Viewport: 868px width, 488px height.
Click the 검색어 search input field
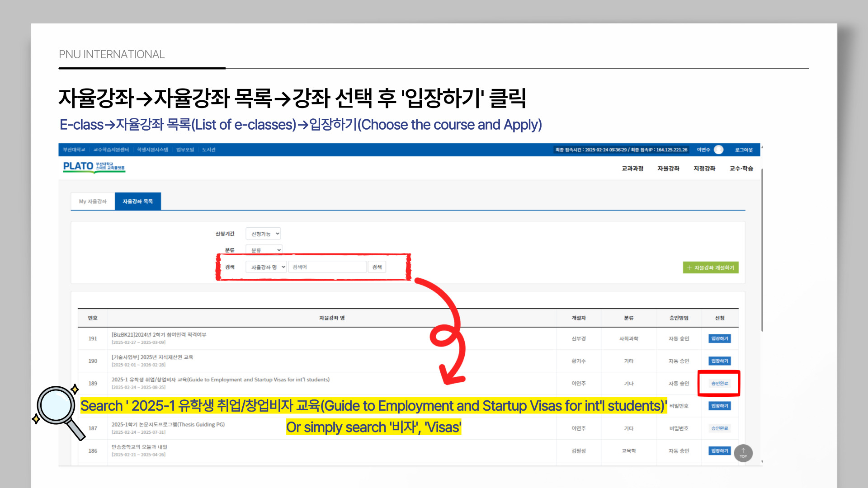pyautogui.click(x=327, y=267)
